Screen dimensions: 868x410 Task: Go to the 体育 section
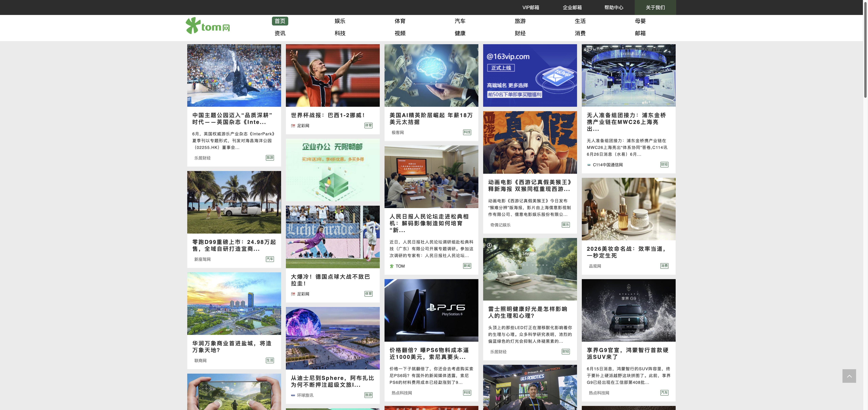[x=400, y=21]
